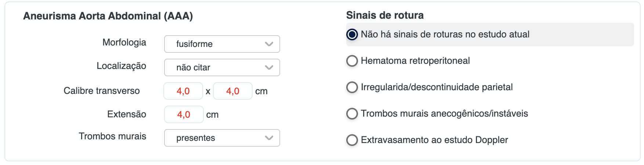Select Irregularida/descontinuidade parietal radio button
Image resolution: width=644 pixels, height=165 pixels.
point(352,87)
